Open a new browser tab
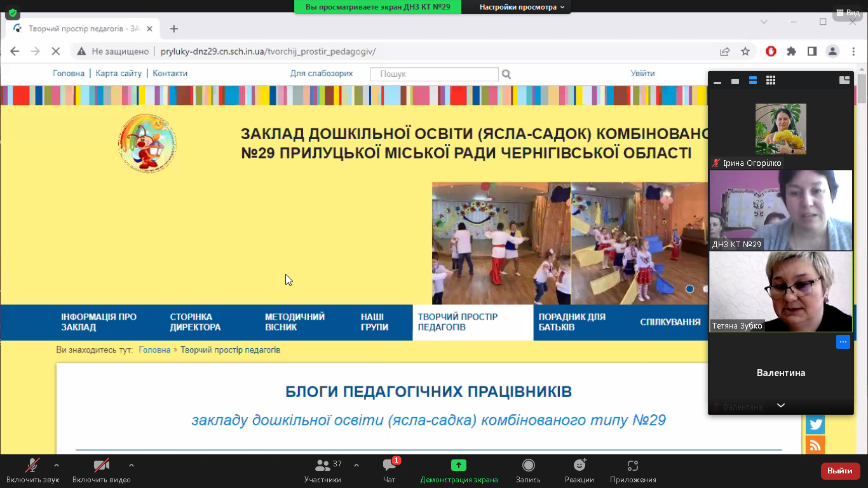Screen dimensions: 868x488 [x=174, y=29]
